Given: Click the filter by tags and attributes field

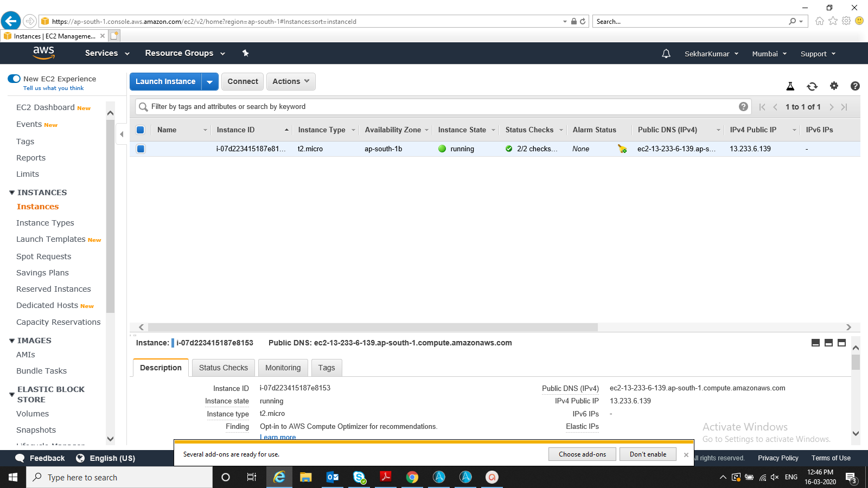Looking at the screenshot, I should tap(443, 107).
